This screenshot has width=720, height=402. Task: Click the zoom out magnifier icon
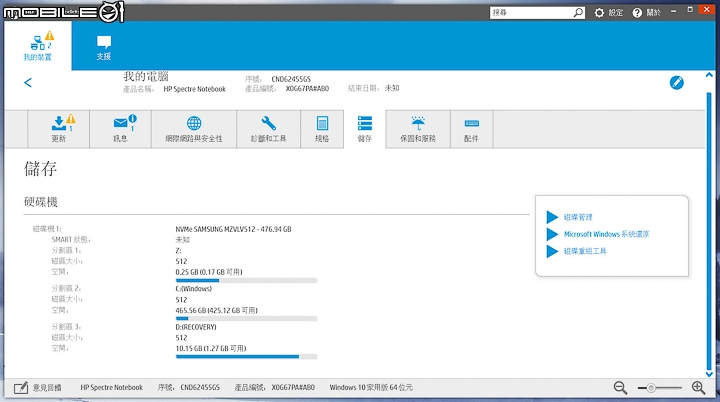click(620, 388)
